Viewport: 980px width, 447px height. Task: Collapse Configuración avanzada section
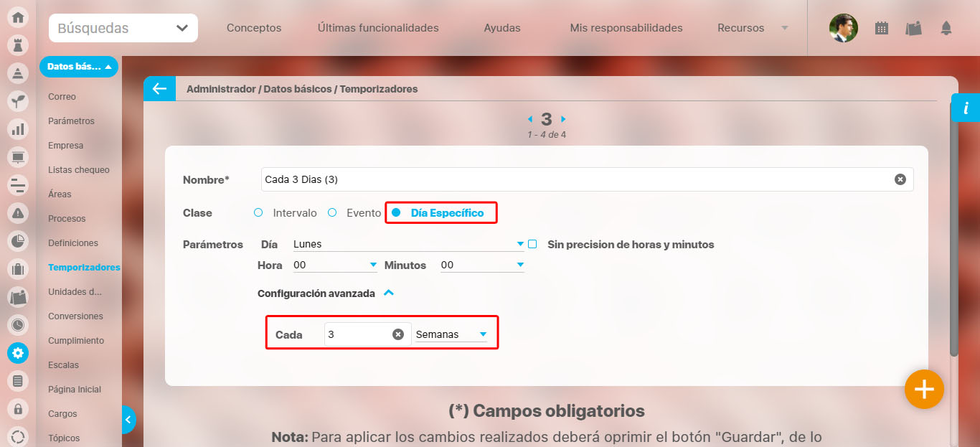[x=388, y=293]
